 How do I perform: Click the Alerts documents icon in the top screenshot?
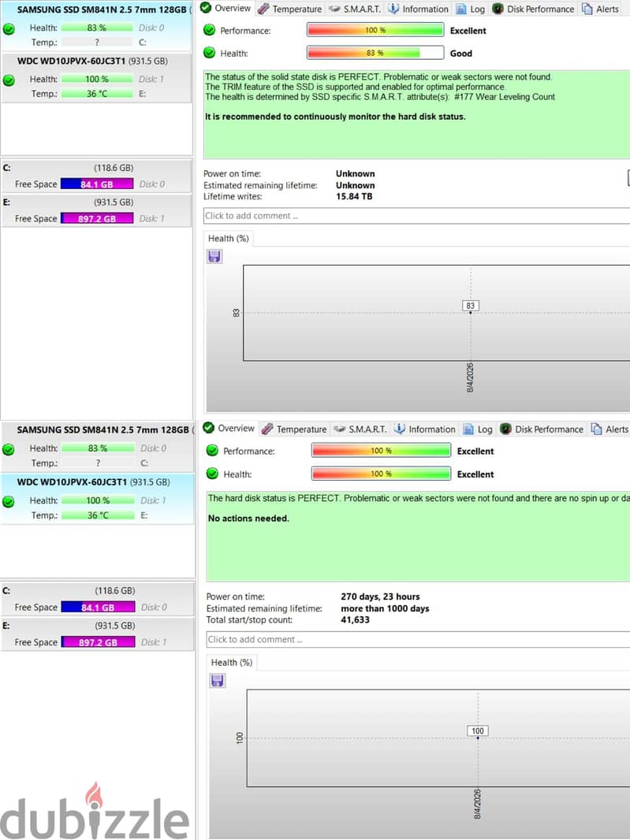[587, 9]
